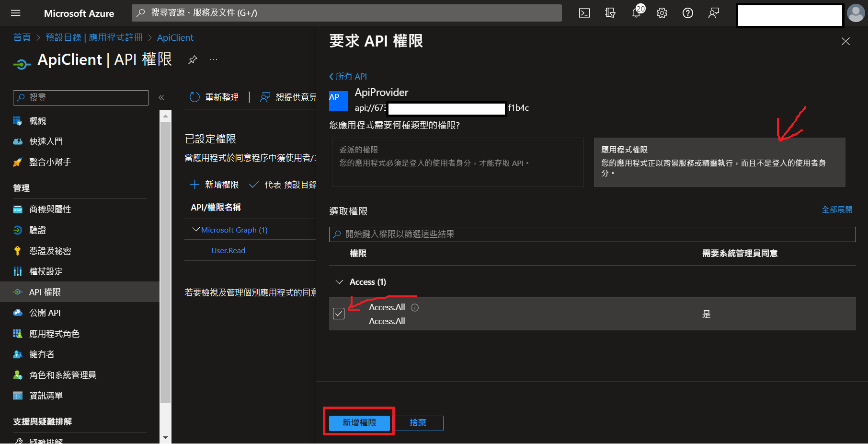Open portal settings gear
Image resolution: width=868 pixels, height=444 pixels.
coord(662,13)
